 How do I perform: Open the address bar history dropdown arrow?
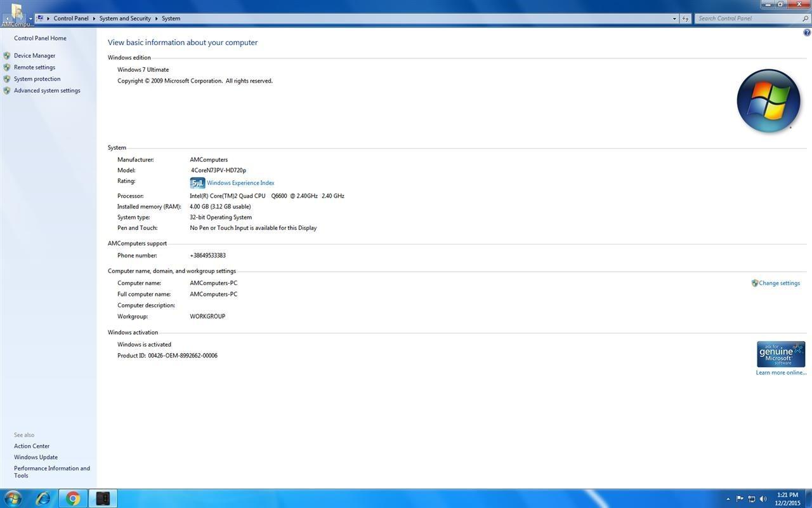coord(674,18)
